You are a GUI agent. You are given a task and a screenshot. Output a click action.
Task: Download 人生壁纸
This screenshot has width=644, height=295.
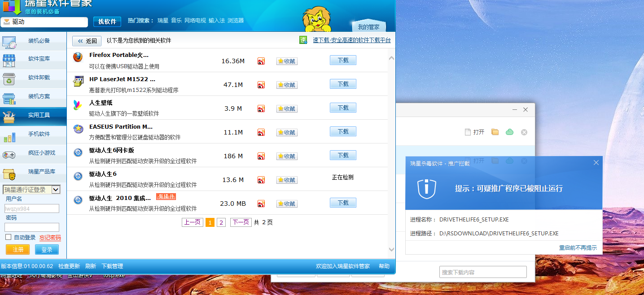[343, 108]
